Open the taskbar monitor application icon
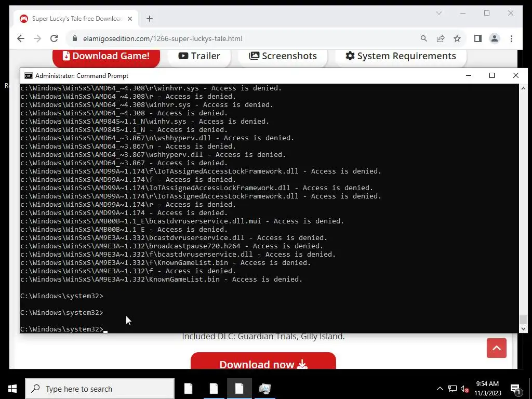Viewport: 532px width, 399px height. point(265,389)
